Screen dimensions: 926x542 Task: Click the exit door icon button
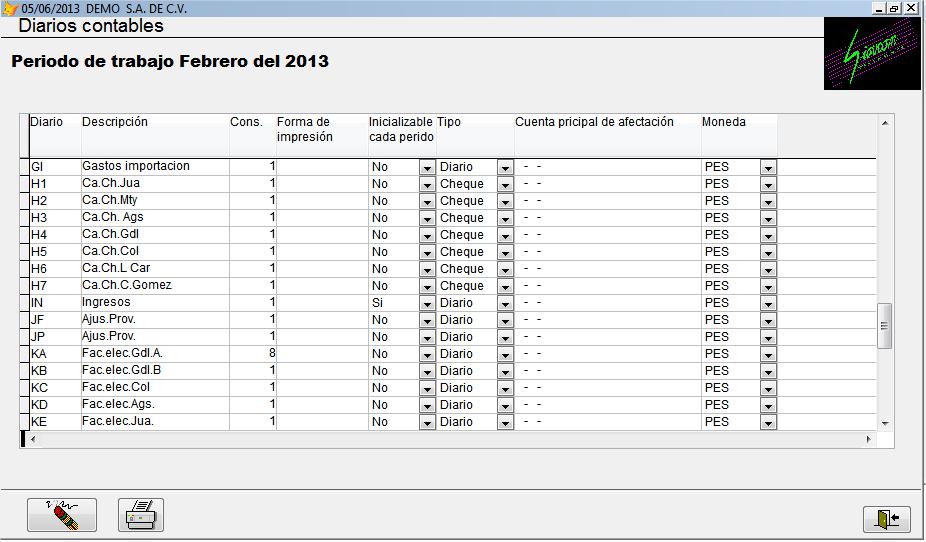(887, 519)
